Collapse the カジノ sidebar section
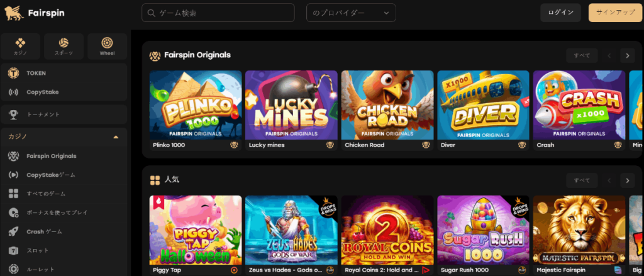The image size is (644, 276). point(116,137)
